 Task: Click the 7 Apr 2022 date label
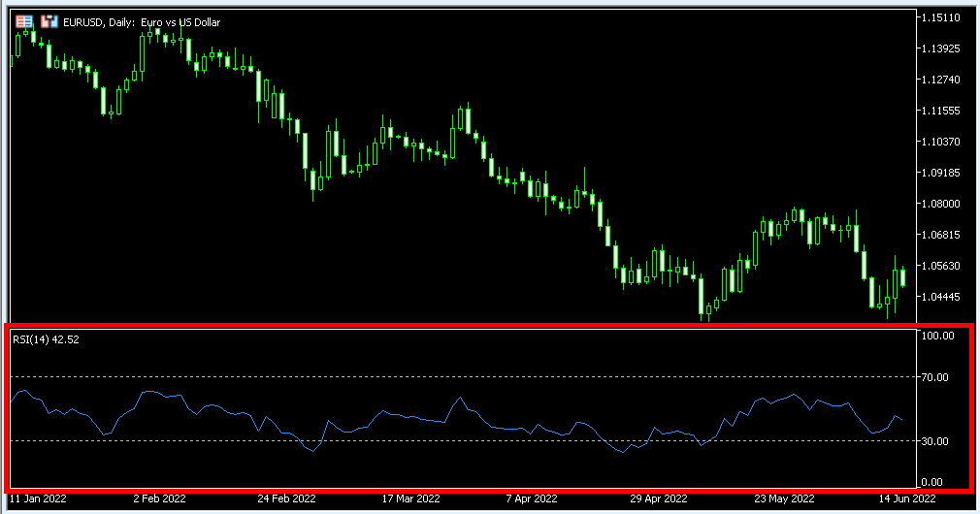point(532,499)
